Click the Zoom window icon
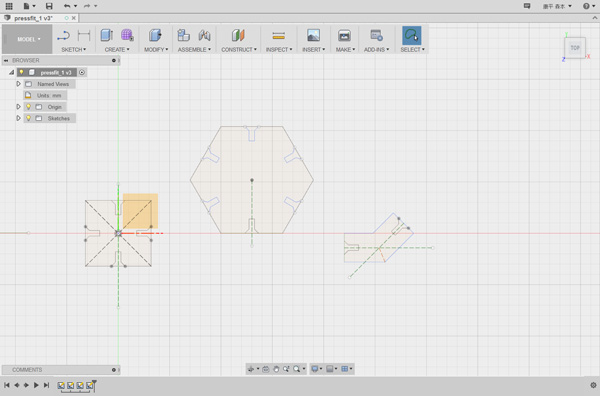The width and height of the screenshot is (600, 396). (286, 369)
